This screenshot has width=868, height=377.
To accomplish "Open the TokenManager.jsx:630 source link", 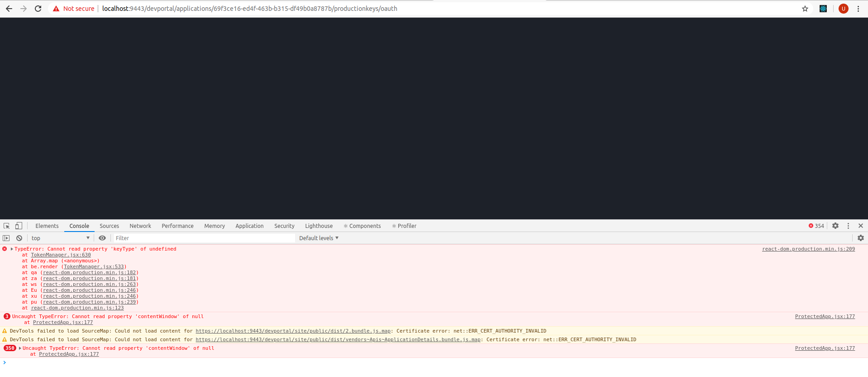I will coord(61,255).
